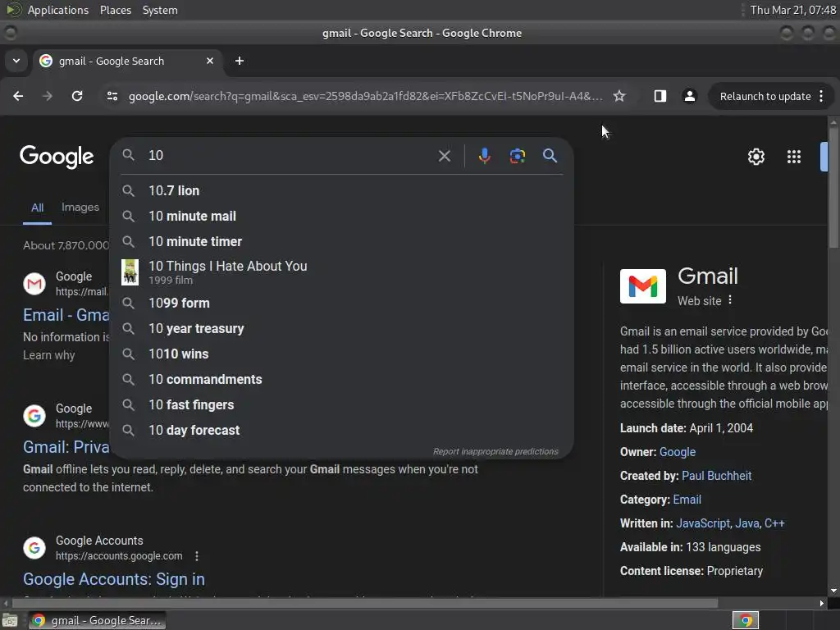Viewport: 840px width, 630px height.
Task: Click Google Accounts result favicon
Action: coord(34,548)
